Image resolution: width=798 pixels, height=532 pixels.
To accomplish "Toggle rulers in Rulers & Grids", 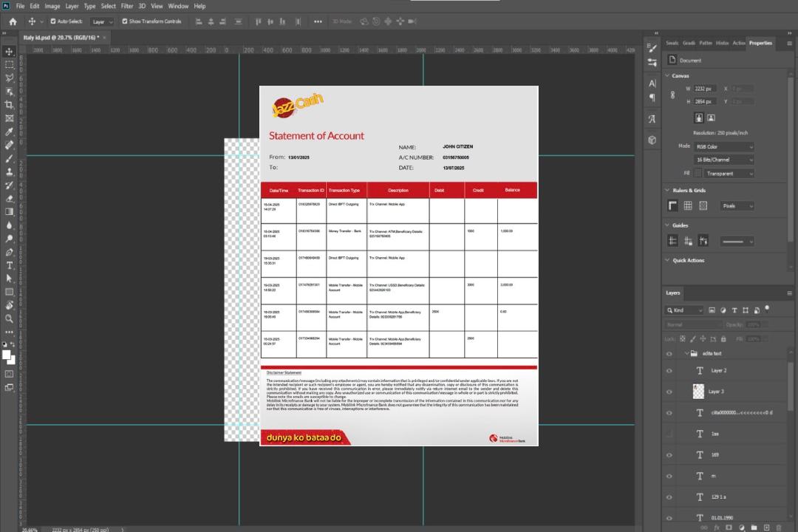I will [673, 205].
